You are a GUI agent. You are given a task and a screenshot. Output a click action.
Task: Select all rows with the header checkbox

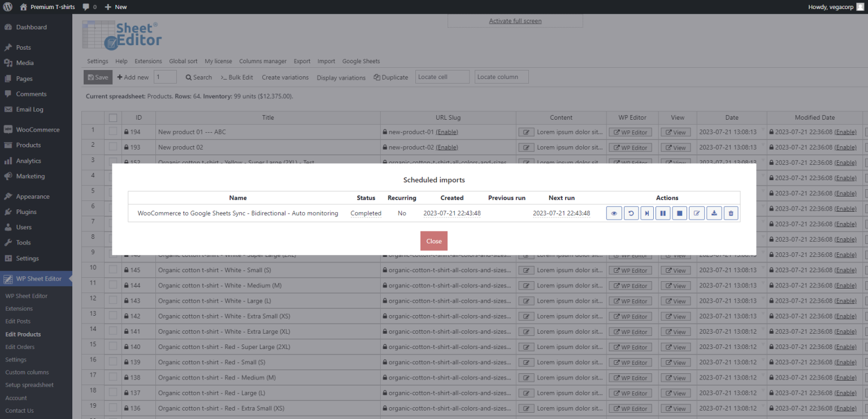[112, 117]
